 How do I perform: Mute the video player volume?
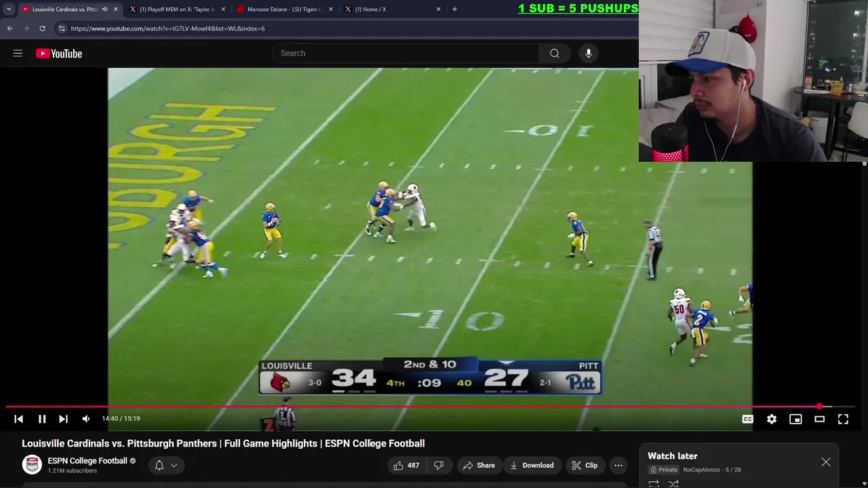[86, 419]
